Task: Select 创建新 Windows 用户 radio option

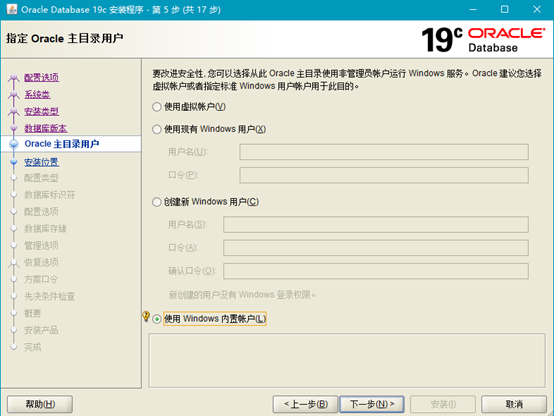Action: pyautogui.click(x=157, y=202)
